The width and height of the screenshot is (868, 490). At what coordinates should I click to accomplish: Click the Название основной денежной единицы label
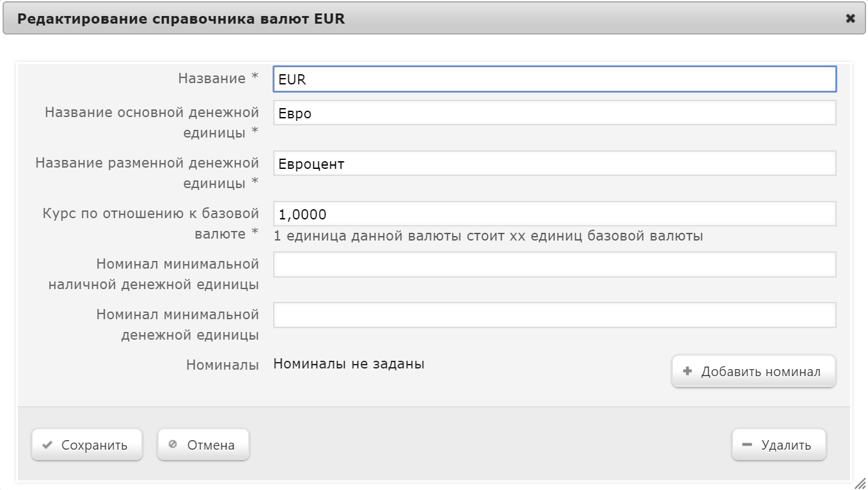[152, 122]
